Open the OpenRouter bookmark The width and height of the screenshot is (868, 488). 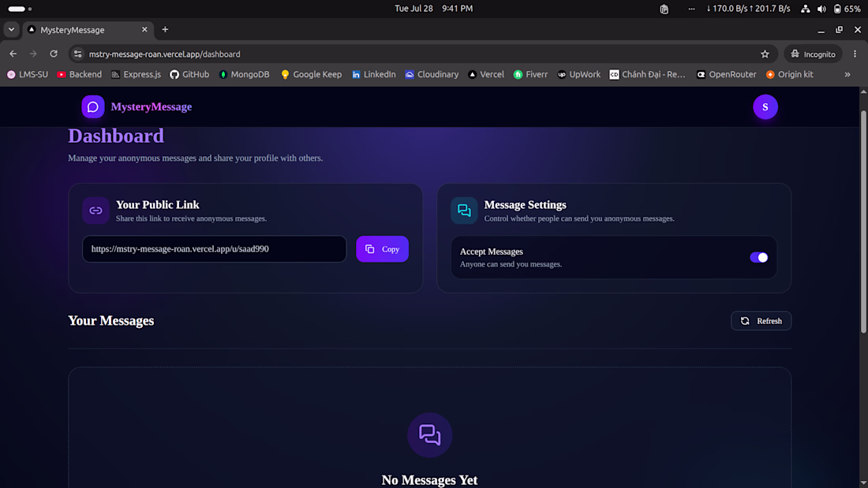point(726,74)
